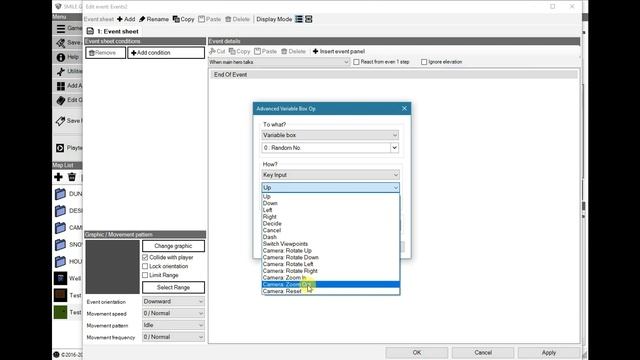This screenshot has height=360, width=640.
Task: Click the Apply button
Action: pos(549,353)
